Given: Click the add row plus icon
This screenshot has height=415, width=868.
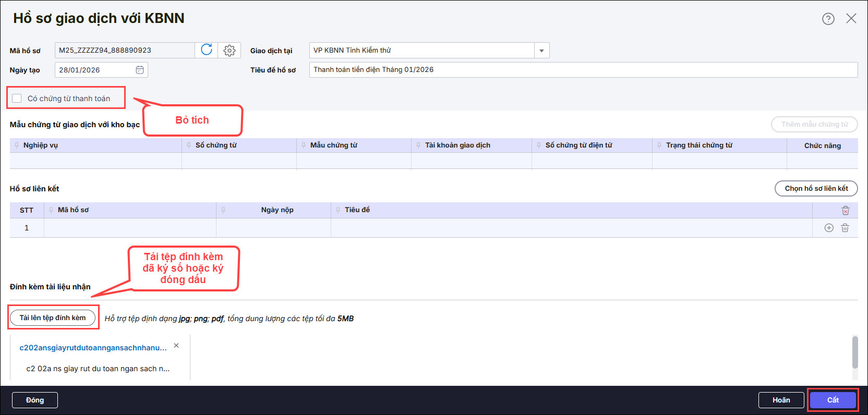Looking at the screenshot, I should coord(829,228).
